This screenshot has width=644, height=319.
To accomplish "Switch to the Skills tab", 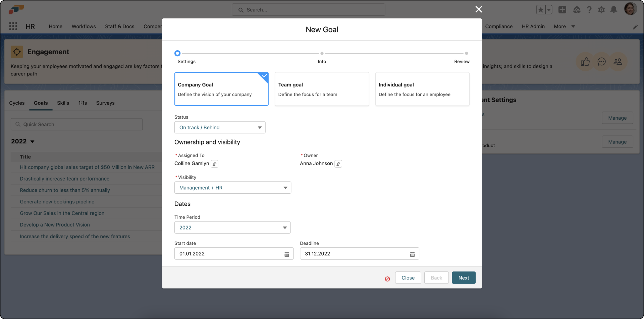I will click(63, 103).
